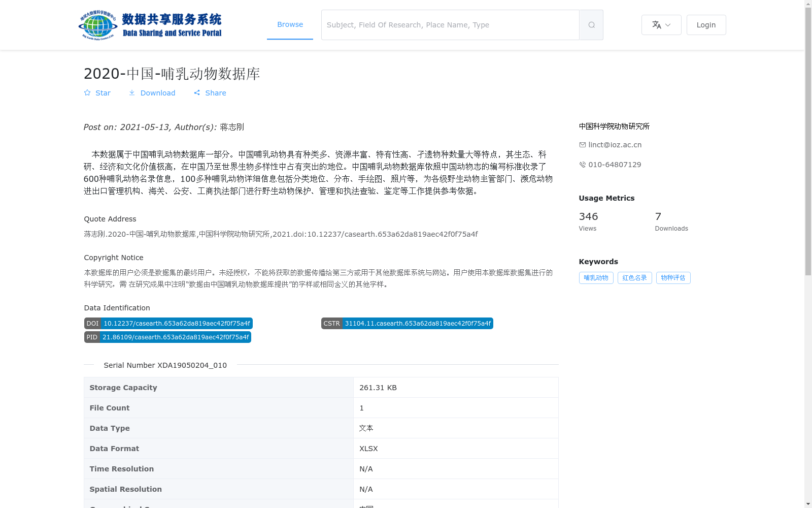Click the Download link text
Screen dimensions: 812x508
click(158, 93)
